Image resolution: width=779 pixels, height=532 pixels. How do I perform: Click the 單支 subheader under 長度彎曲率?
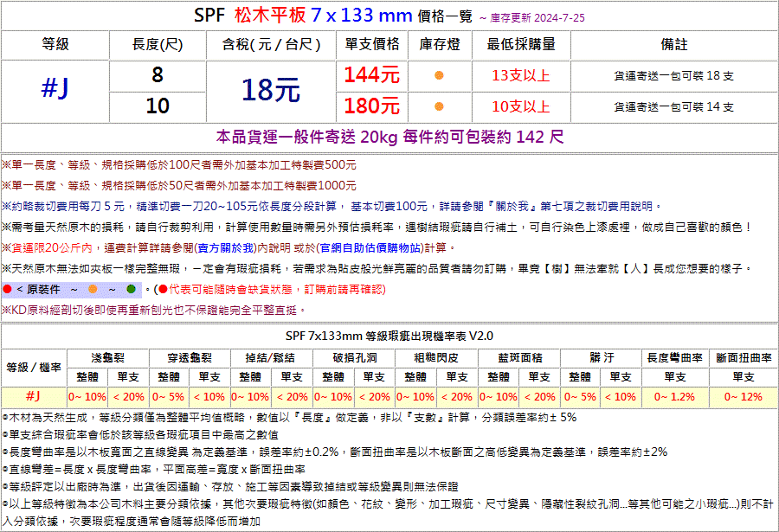pyautogui.click(x=674, y=376)
